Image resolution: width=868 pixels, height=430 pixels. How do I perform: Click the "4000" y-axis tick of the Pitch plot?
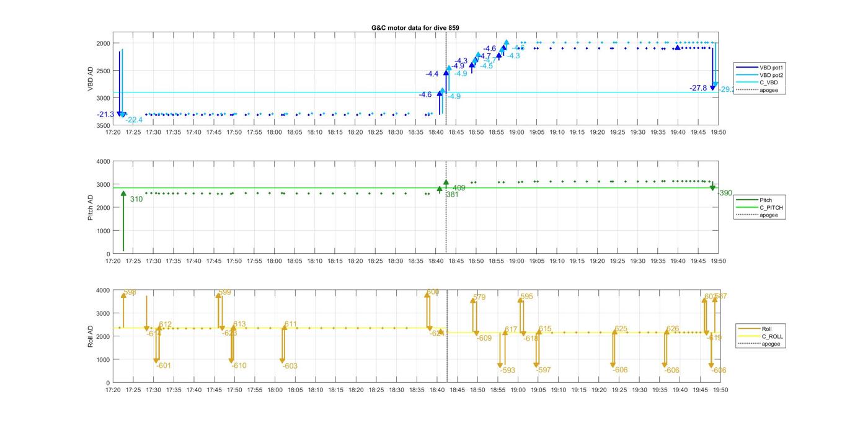(x=103, y=161)
